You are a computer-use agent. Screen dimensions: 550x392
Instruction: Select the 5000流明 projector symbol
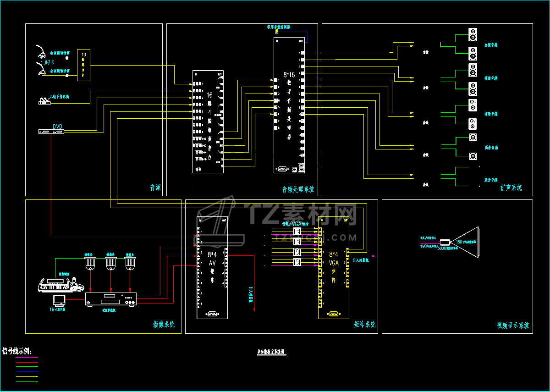click(445, 243)
